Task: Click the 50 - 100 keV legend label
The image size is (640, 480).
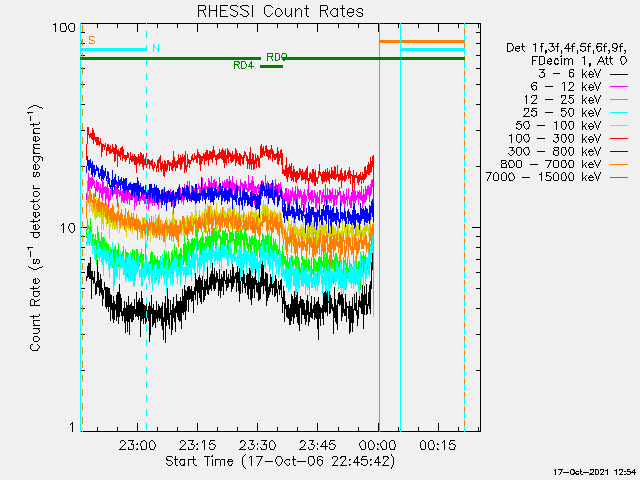Action: click(558, 125)
